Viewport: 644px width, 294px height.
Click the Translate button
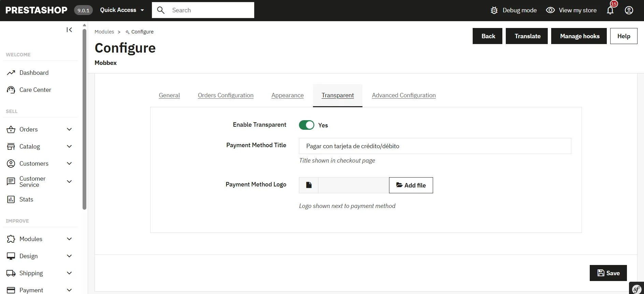[527, 36]
